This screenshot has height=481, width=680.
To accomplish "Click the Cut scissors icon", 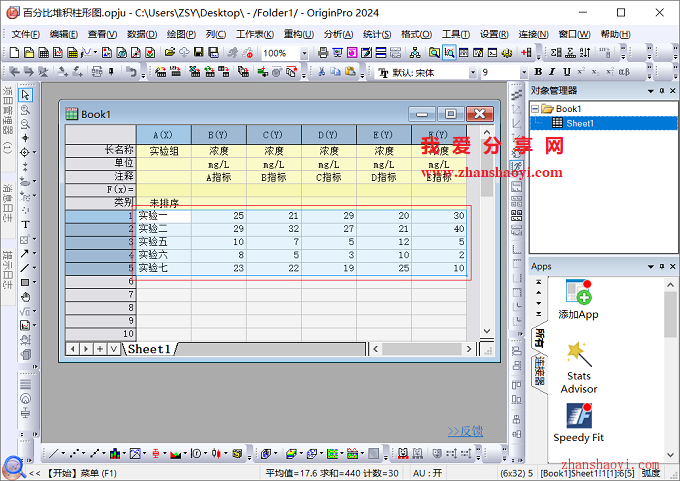I will coord(321,72).
